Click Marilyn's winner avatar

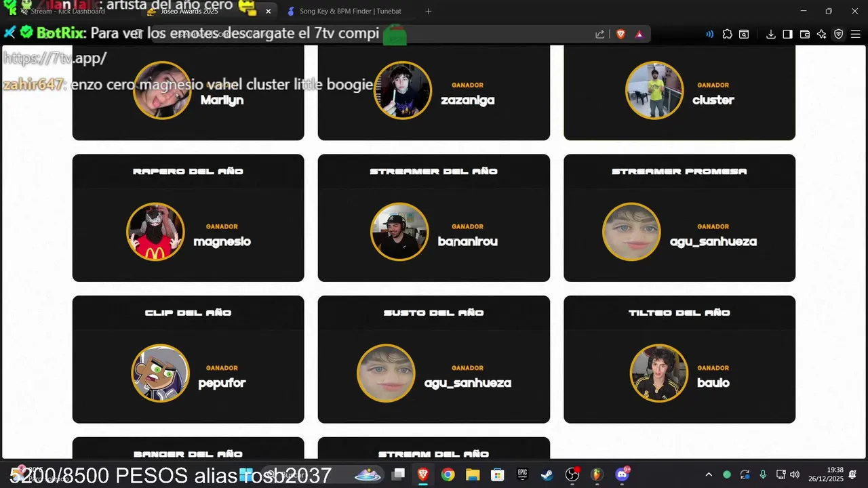coord(162,90)
